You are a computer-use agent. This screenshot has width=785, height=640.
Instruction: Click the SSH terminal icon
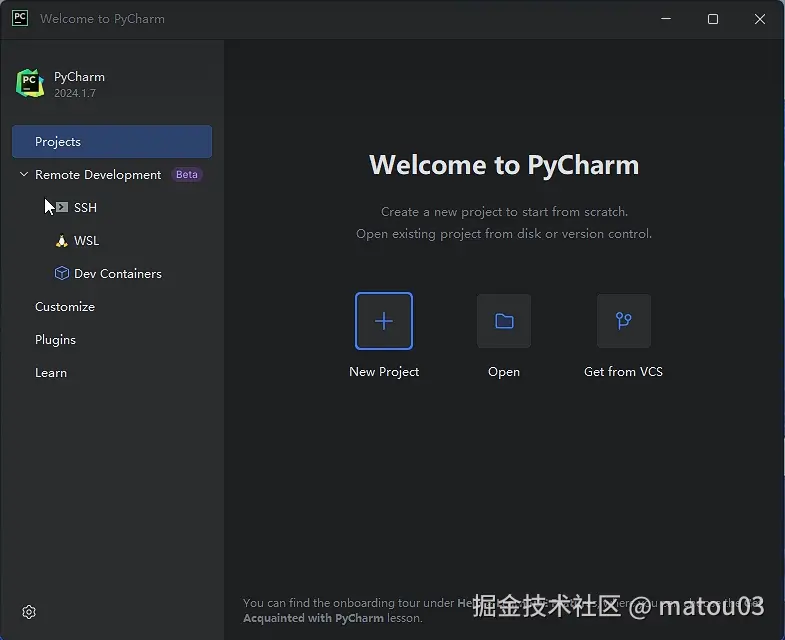tap(62, 207)
